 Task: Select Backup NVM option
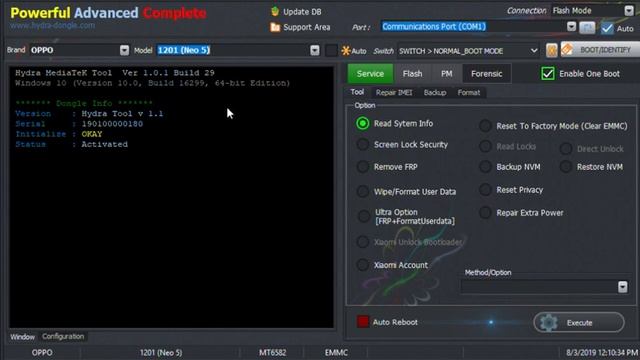(x=485, y=167)
